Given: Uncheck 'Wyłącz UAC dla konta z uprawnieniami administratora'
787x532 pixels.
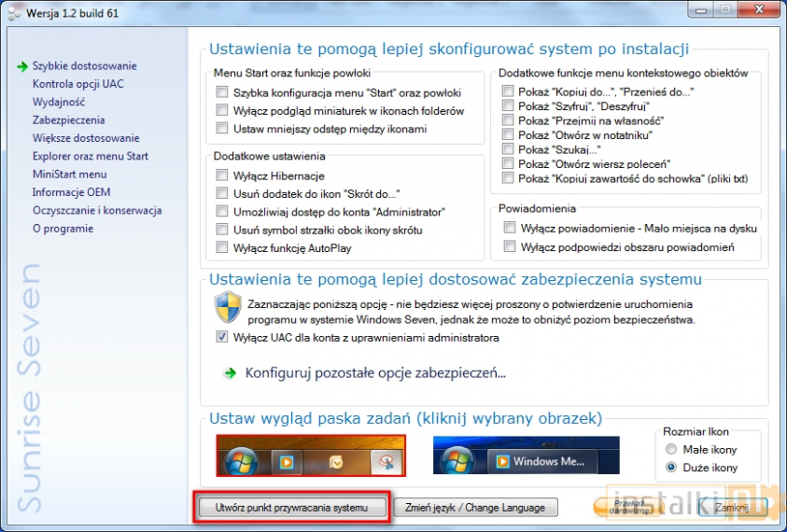Looking at the screenshot, I should (x=222, y=337).
